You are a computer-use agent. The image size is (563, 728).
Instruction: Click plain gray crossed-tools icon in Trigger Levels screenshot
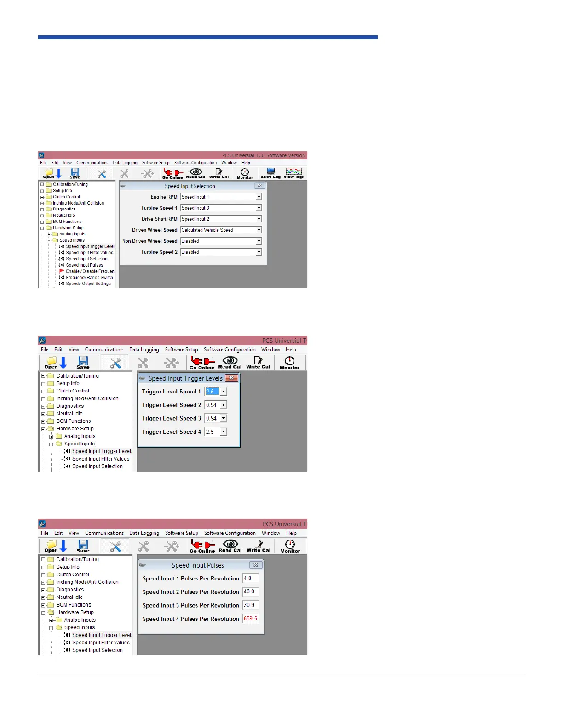point(143,363)
